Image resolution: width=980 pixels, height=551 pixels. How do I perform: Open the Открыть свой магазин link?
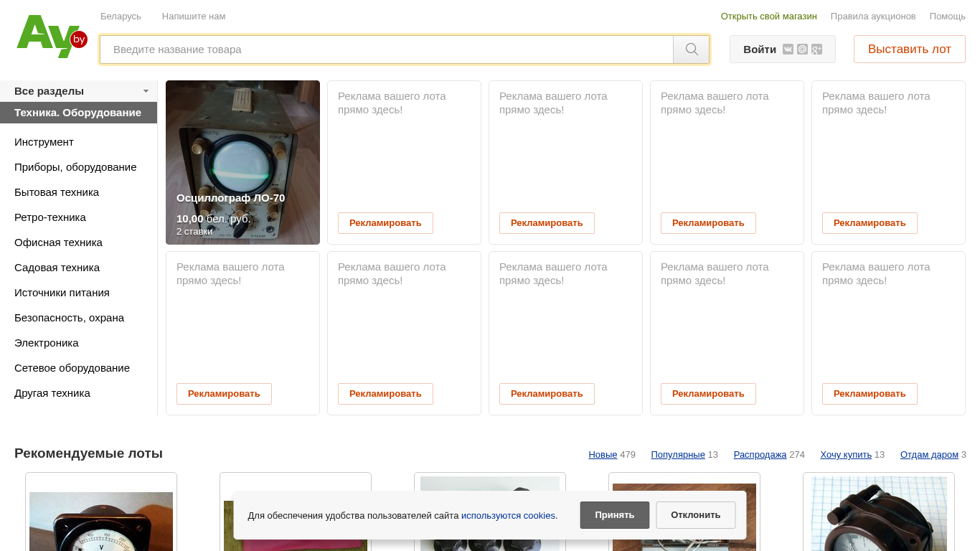click(769, 17)
